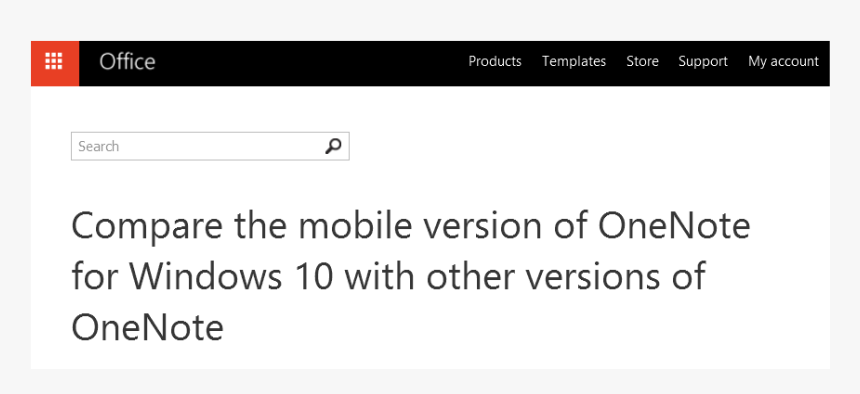This screenshot has height=394, width=860.
Task: Click empty area of the black header bar
Action: (307, 63)
